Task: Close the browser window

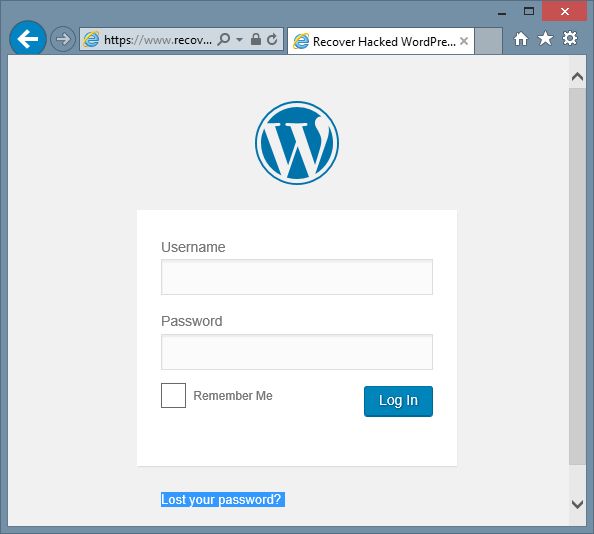Action: pos(565,11)
